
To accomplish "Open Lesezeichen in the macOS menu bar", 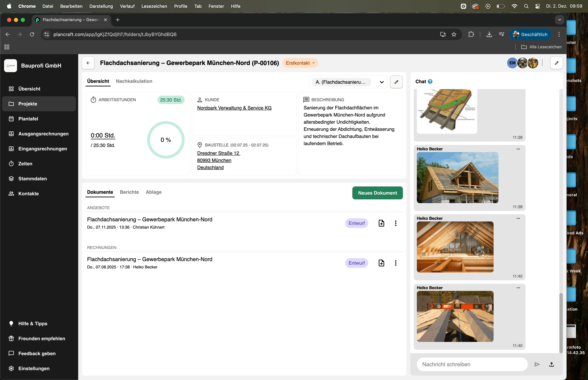I will coord(154,6).
